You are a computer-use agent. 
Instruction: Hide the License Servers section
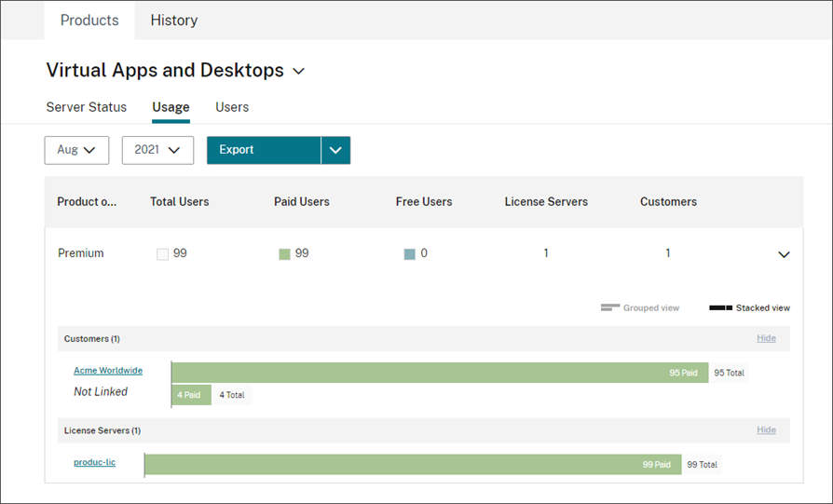pos(766,430)
